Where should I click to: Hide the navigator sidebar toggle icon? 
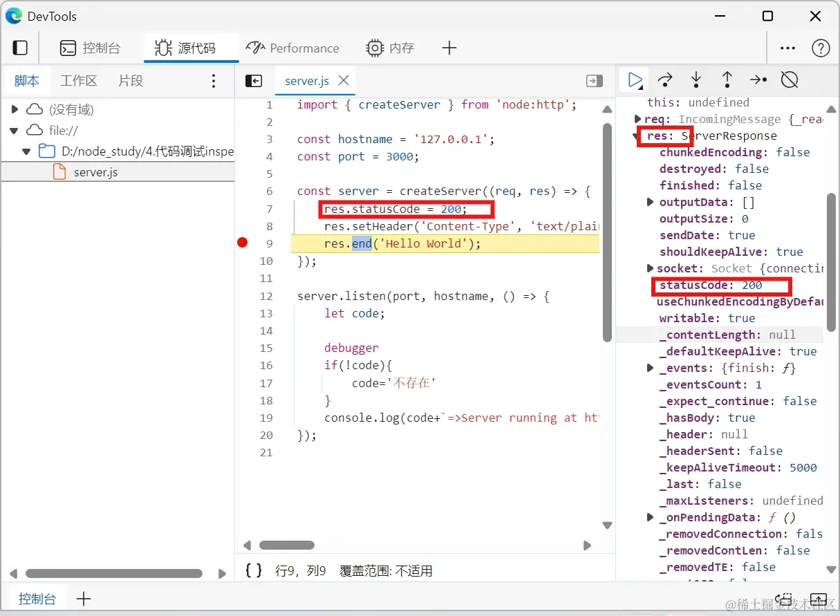click(254, 81)
